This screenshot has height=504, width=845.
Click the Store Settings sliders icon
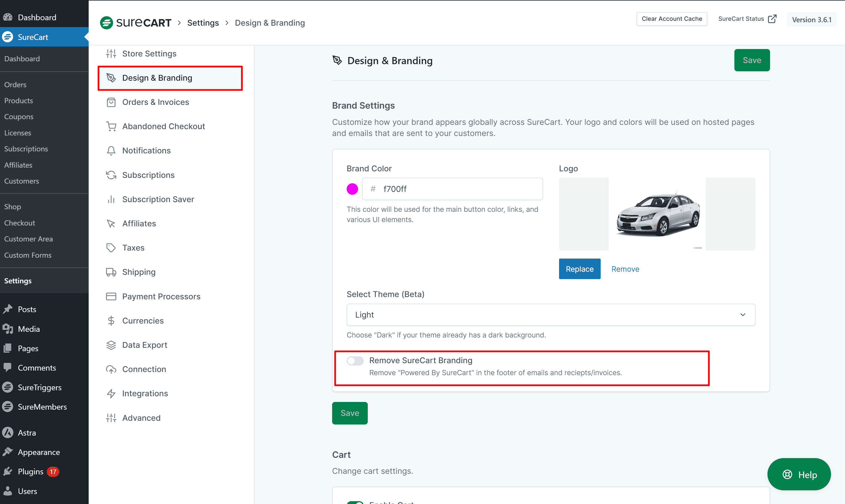[111, 54]
